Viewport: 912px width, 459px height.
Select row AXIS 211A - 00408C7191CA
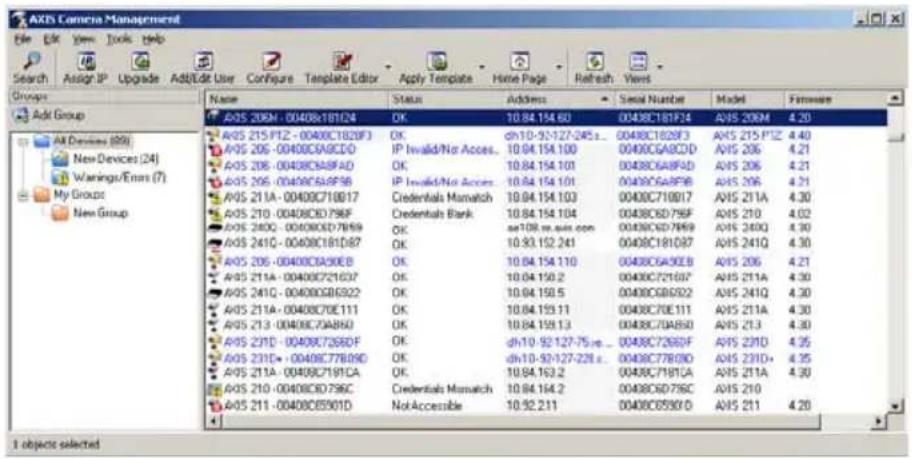[547, 372]
